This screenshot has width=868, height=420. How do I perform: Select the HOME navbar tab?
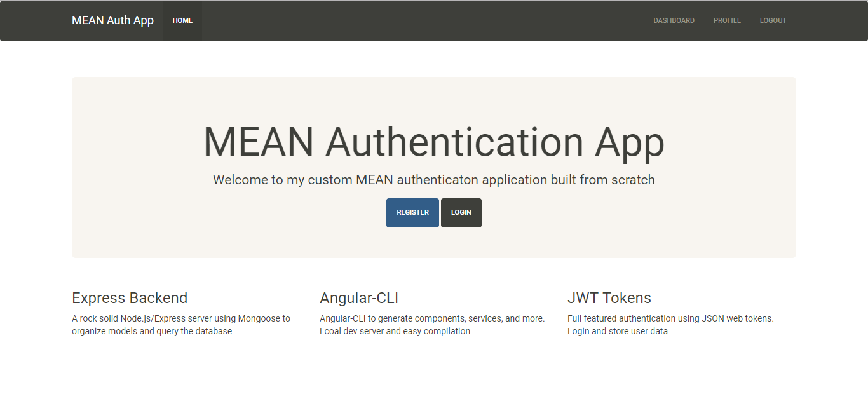click(x=182, y=20)
